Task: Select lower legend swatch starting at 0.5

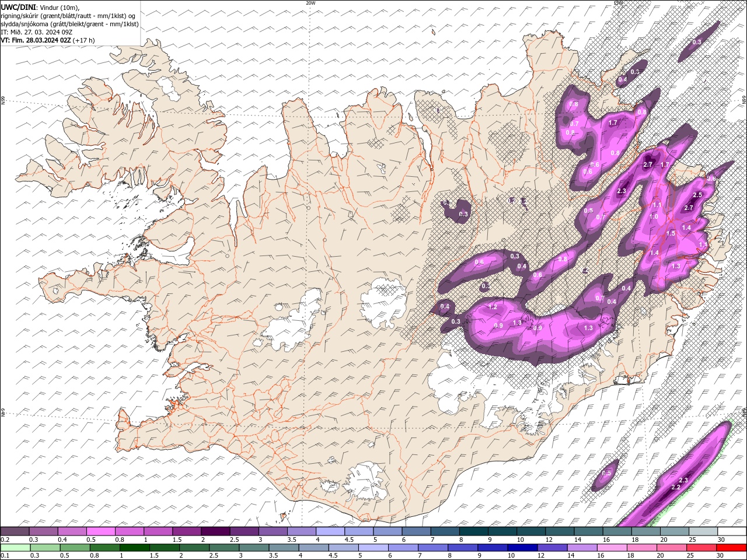Action: [75, 548]
